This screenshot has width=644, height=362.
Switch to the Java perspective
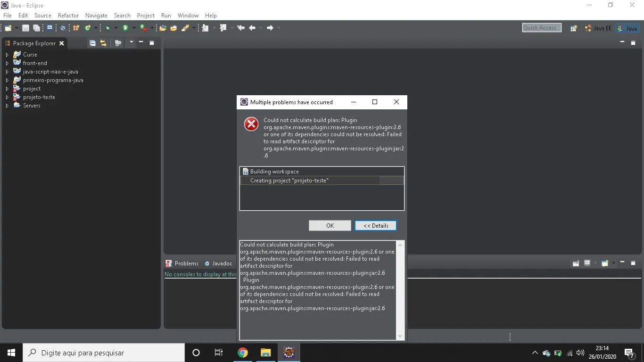point(627,28)
